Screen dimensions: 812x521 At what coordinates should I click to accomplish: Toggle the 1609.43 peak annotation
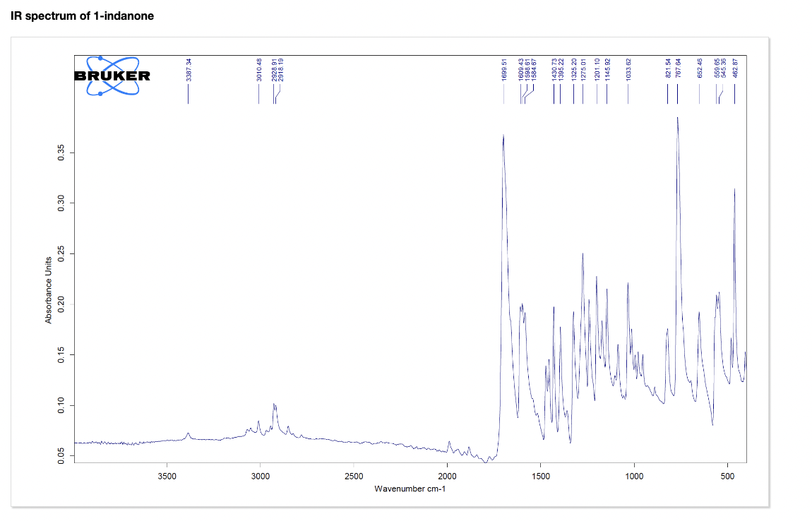pos(520,69)
